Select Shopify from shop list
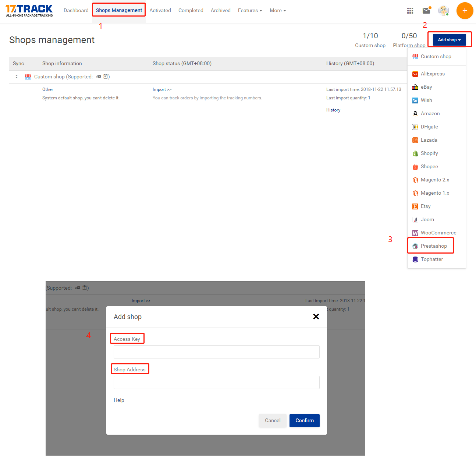This screenshot has height=463, width=476. [x=437, y=153]
